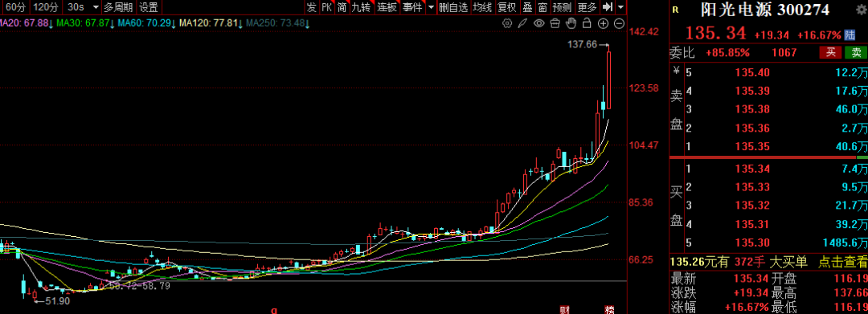Click the green 卖 sell button
The image size is (868, 314).
(856, 52)
